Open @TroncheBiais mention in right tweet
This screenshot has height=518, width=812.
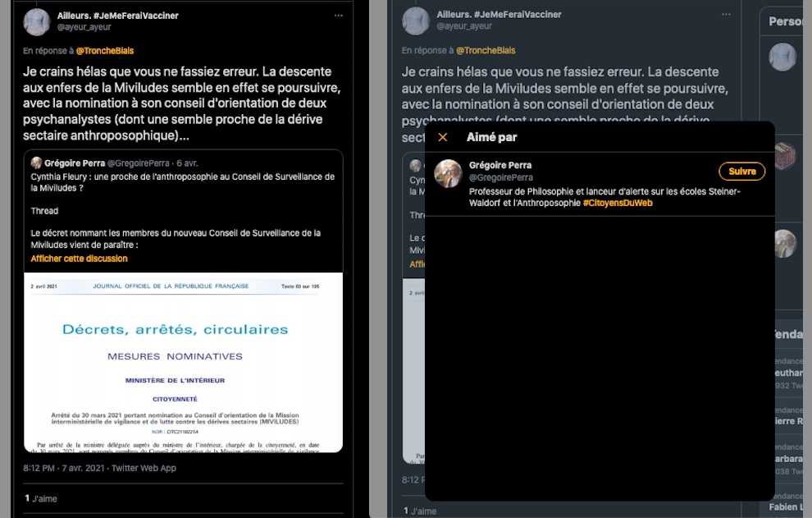tap(486, 50)
